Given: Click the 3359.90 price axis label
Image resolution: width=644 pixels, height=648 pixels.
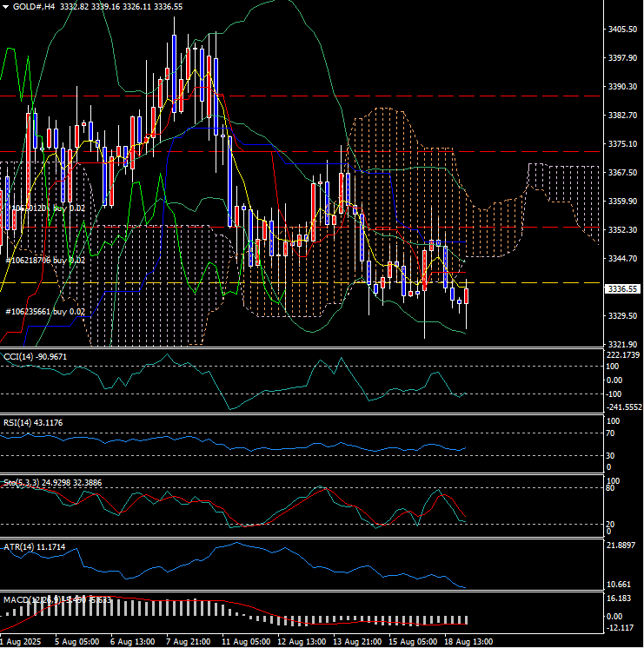Looking at the screenshot, I should 622,201.
